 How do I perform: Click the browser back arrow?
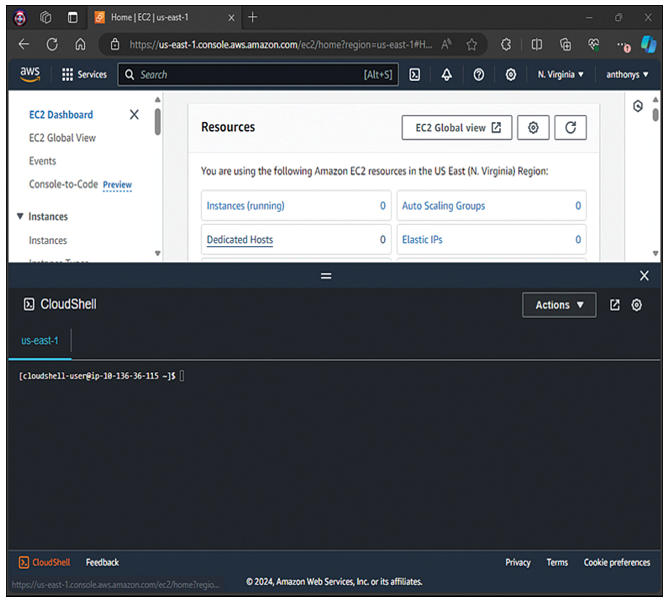tap(24, 44)
